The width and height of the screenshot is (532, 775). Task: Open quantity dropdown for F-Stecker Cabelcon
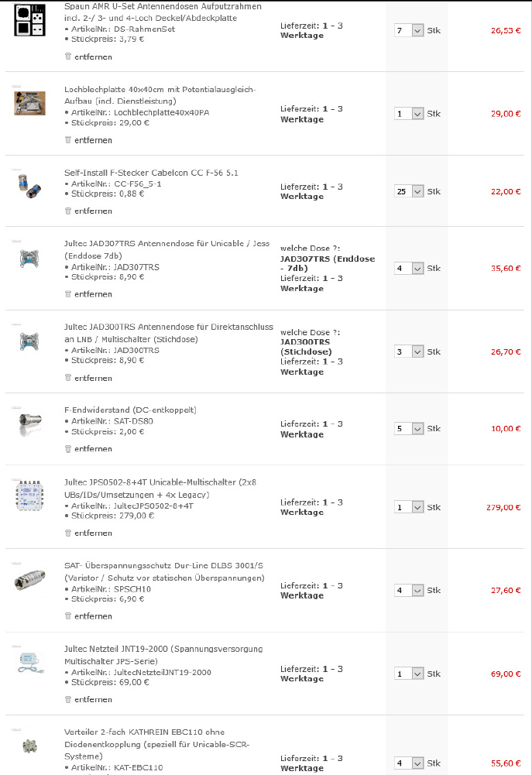(409, 191)
